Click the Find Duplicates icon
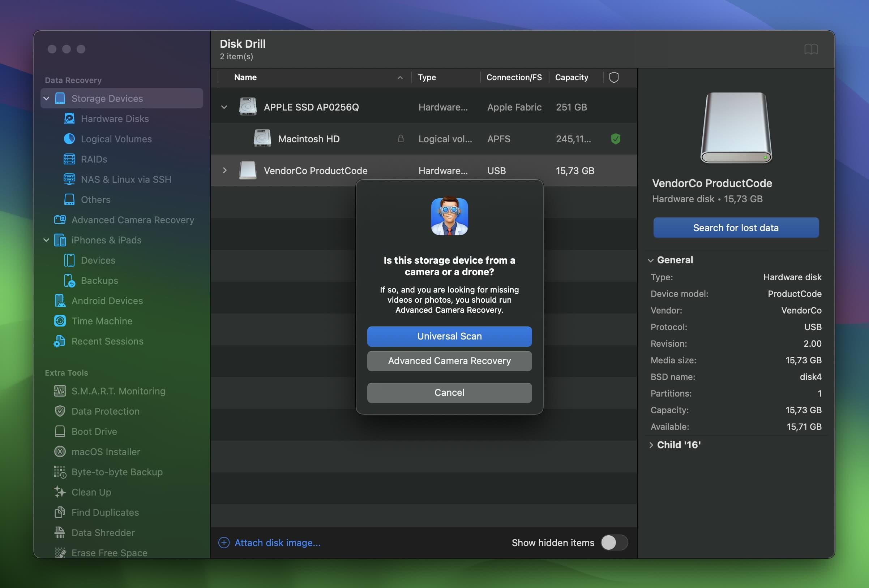Screen dimensions: 869x588 (60, 512)
